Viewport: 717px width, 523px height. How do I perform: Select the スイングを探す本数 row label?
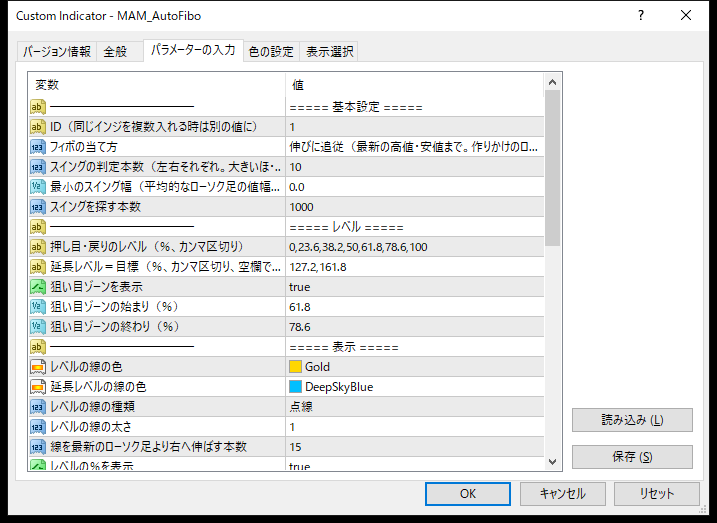[95, 207]
